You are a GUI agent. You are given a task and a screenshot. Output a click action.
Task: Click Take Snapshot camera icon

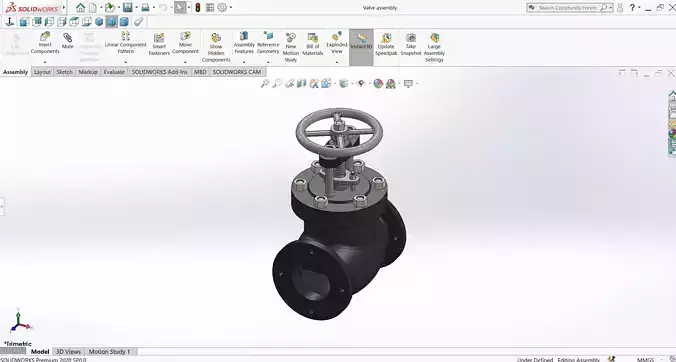410,44
